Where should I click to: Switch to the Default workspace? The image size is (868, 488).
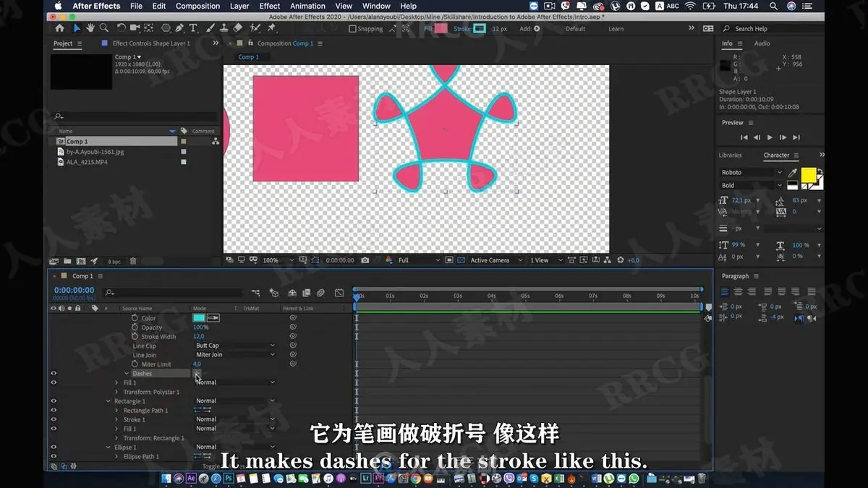pos(576,29)
